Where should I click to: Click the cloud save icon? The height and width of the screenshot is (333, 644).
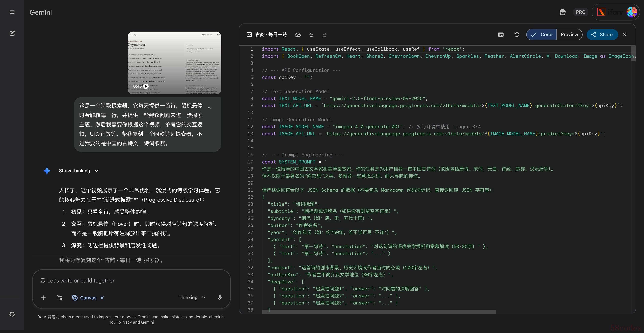coord(298,35)
